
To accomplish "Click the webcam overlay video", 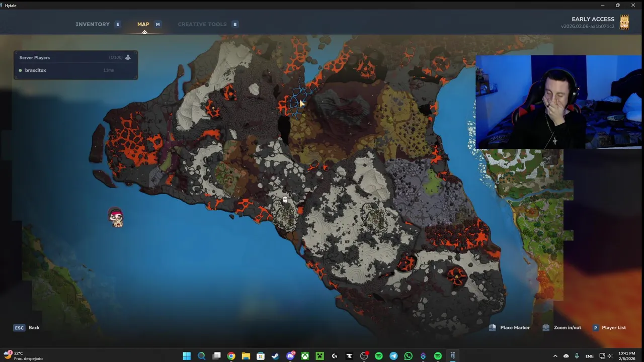I will pyautogui.click(x=558, y=102).
